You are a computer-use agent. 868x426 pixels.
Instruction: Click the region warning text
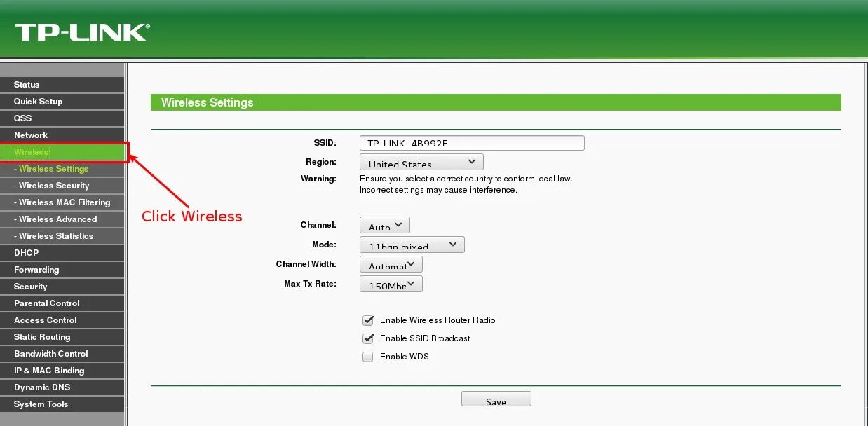[x=466, y=184]
